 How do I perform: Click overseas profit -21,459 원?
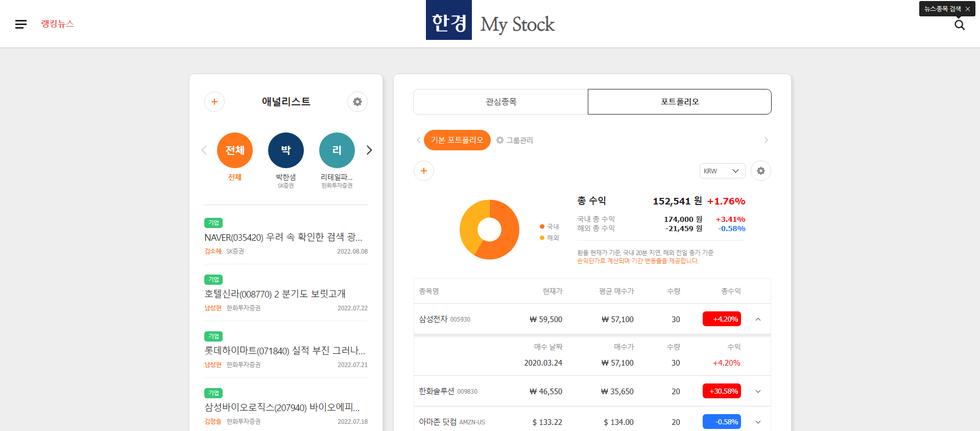pos(683,229)
